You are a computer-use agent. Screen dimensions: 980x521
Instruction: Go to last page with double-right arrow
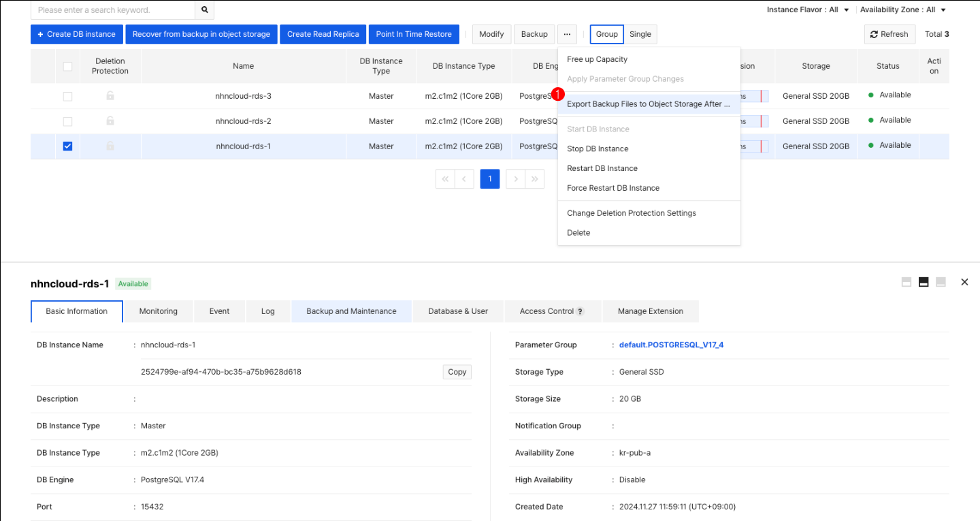[535, 179]
